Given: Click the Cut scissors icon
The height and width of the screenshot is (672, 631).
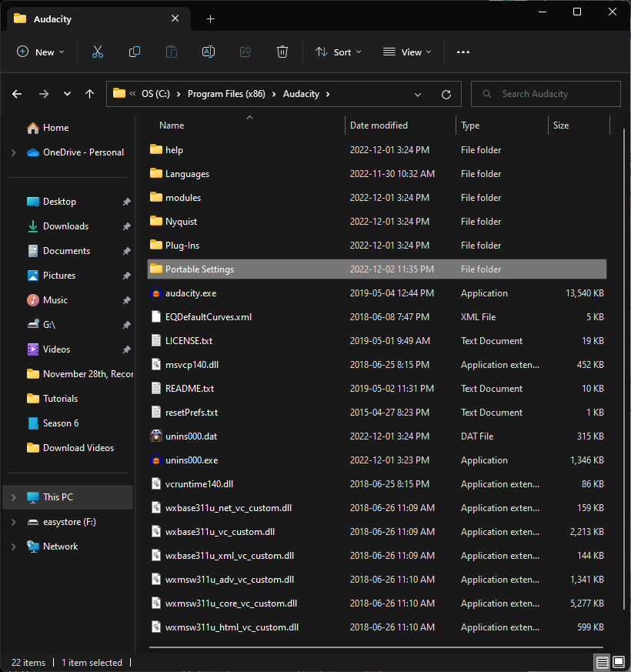Looking at the screenshot, I should 97,52.
